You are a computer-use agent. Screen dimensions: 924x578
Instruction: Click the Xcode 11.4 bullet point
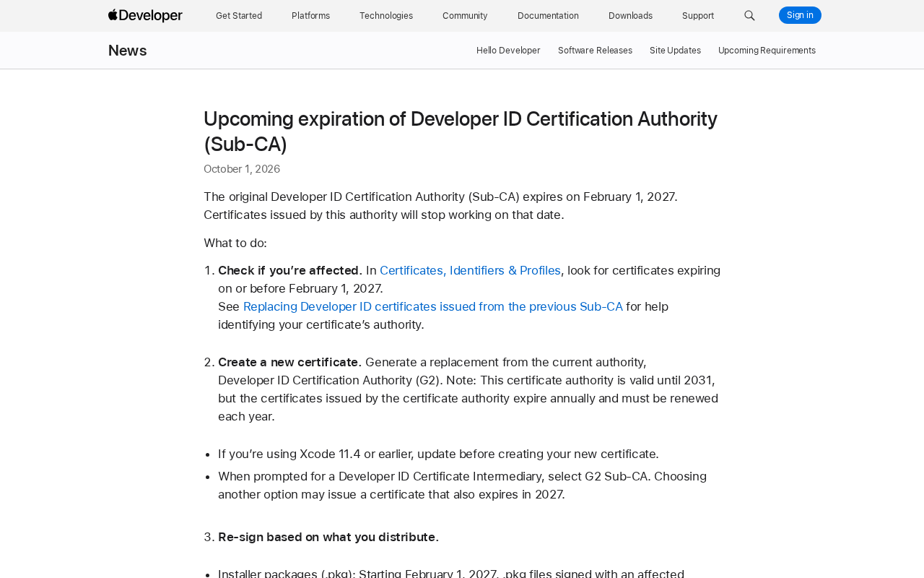point(438,454)
